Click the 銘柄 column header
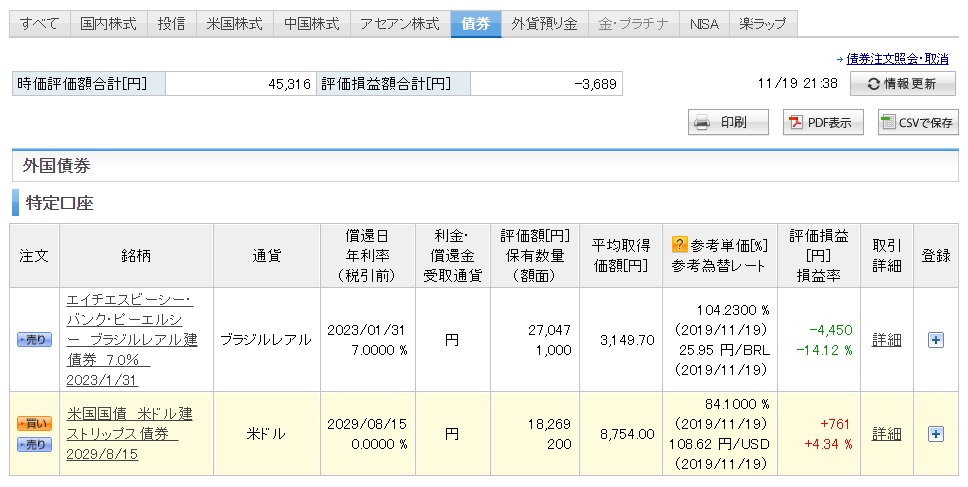 (136, 256)
